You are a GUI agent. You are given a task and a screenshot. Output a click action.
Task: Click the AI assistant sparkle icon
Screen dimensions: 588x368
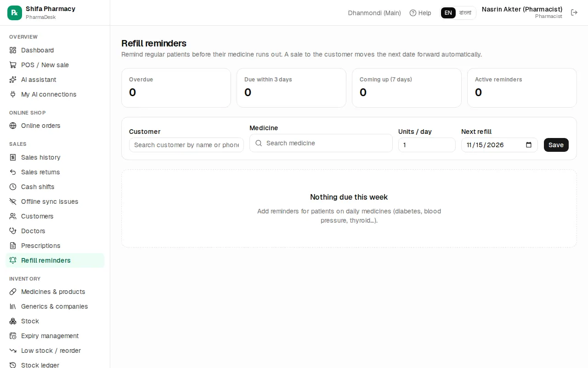click(13, 80)
